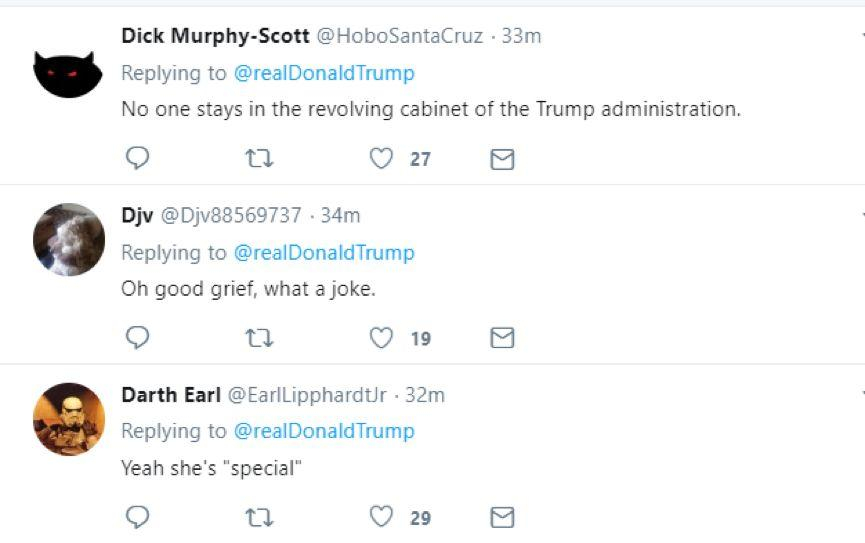865x543 pixels.
Task: Retweet Dick Murphy-Scott's tweet
Action: 260,158
